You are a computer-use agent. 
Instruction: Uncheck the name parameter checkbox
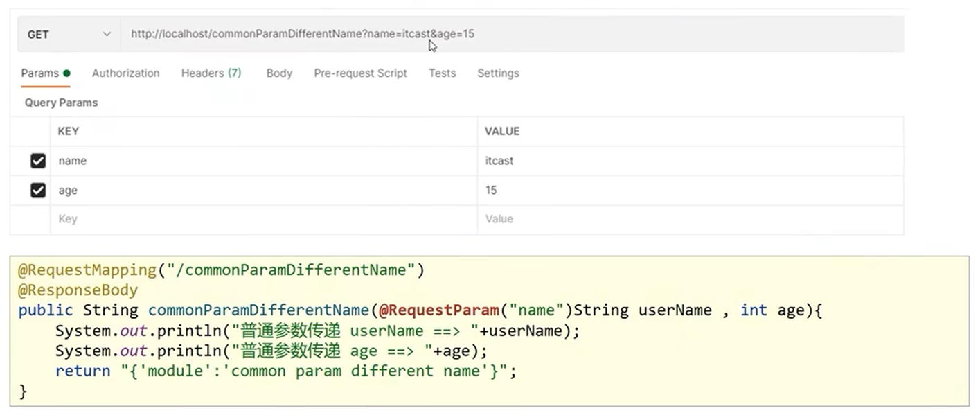[x=38, y=161]
